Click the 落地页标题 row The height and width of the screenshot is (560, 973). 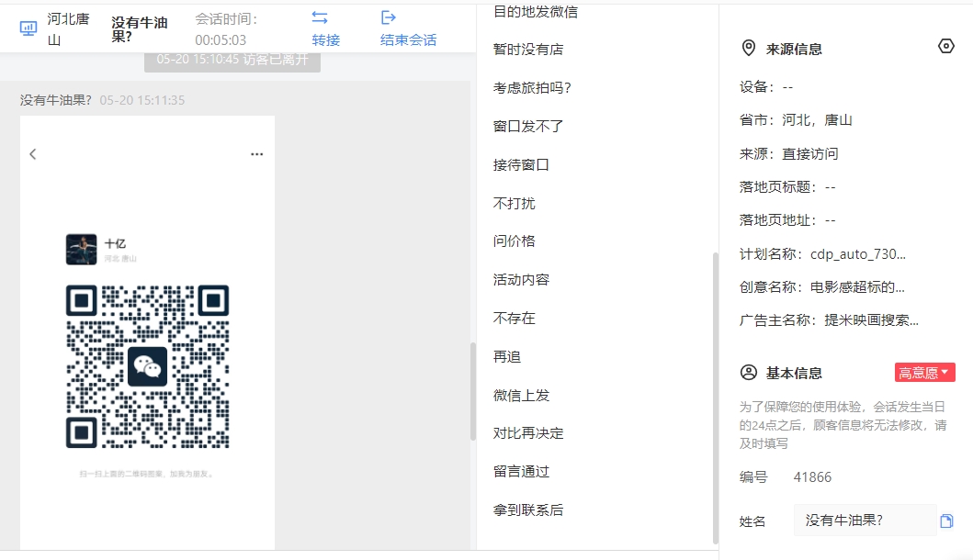787,186
